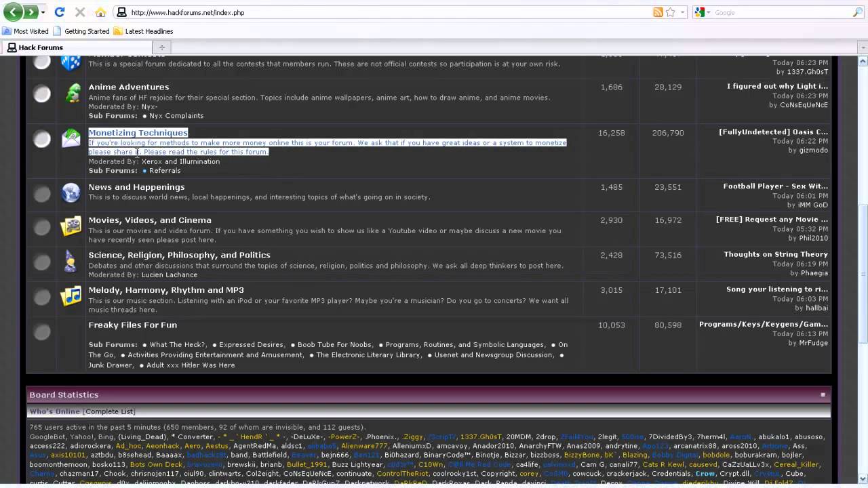Click the News and Happenings globe icon
This screenshot has width=868, height=488.
click(71, 192)
